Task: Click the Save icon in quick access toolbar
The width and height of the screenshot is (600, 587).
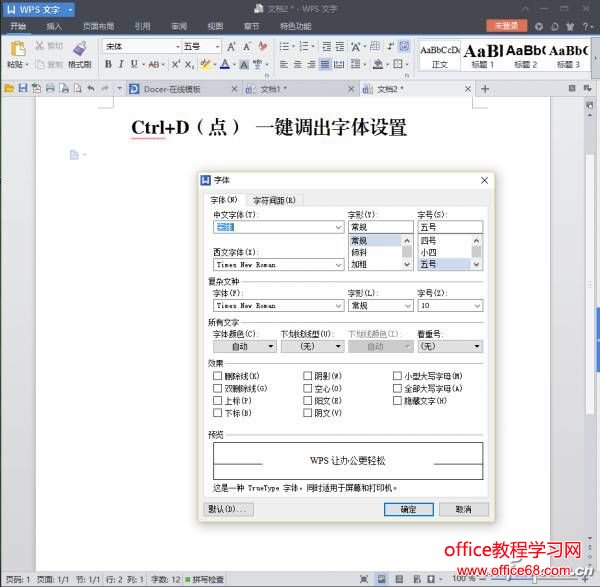Action: point(23,89)
